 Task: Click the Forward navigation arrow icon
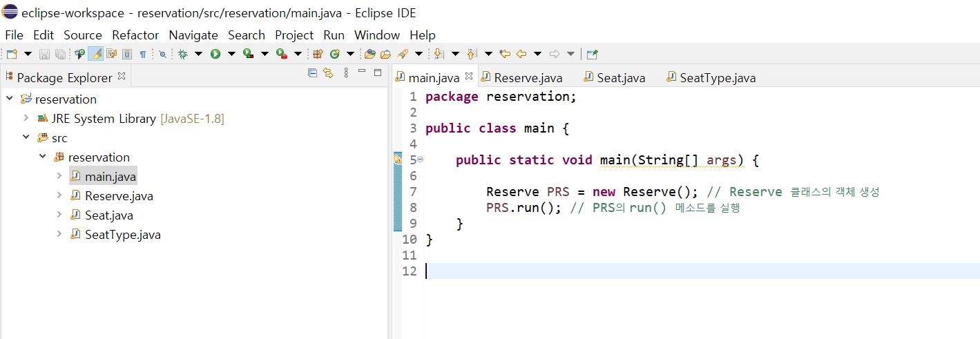554,54
